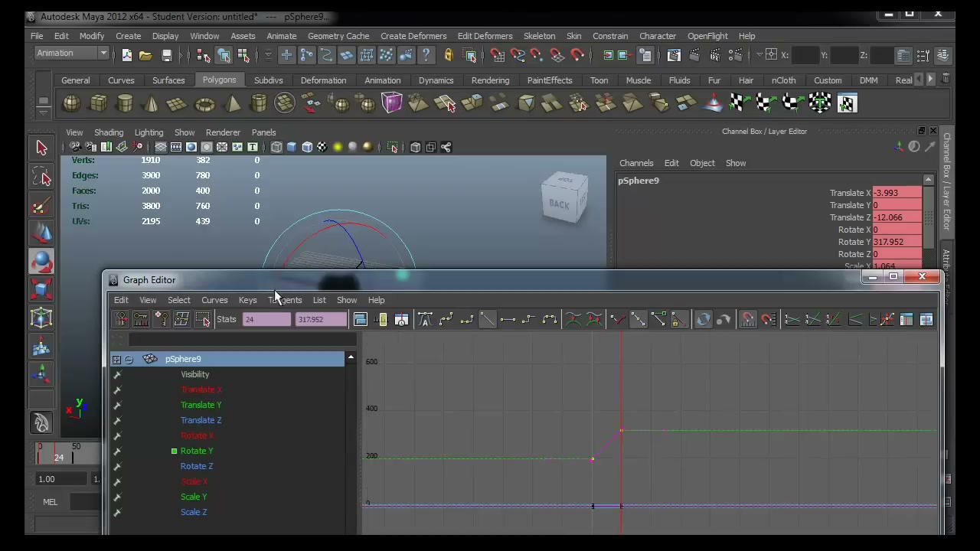Create a polygon torus from the shelf
The image size is (980, 551).
pyautogui.click(x=204, y=103)
